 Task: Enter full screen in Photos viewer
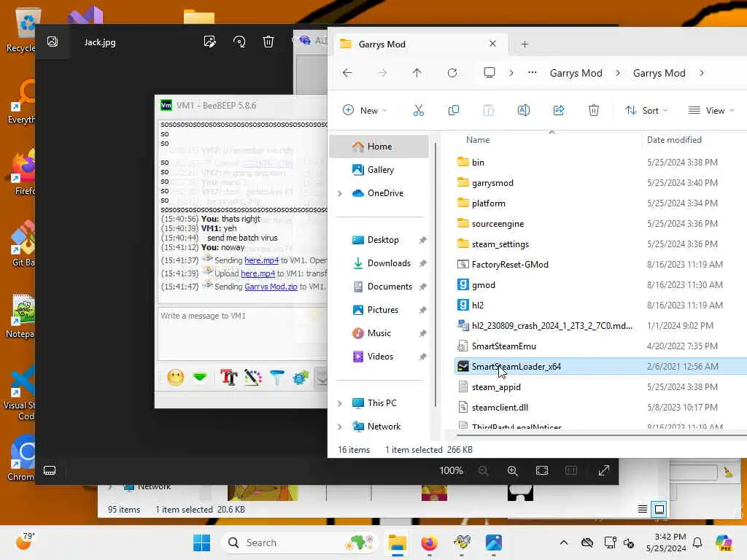click(x=603, y=470)
